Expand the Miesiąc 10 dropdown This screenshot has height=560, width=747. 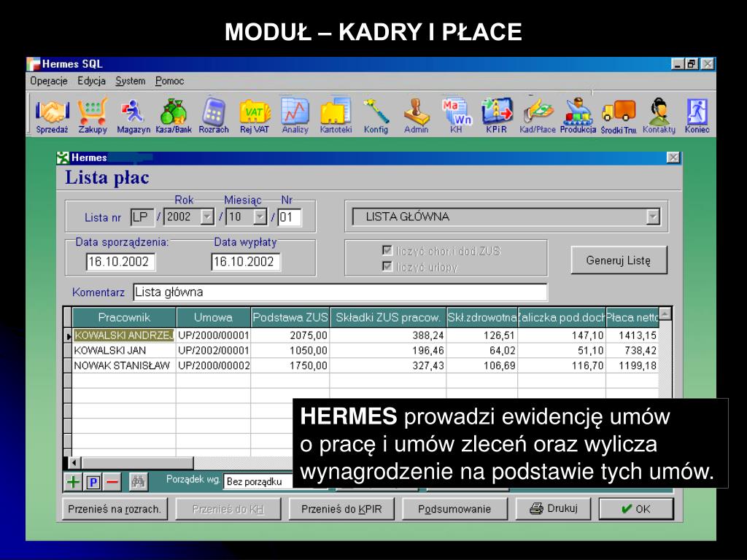tap(260, 217)
